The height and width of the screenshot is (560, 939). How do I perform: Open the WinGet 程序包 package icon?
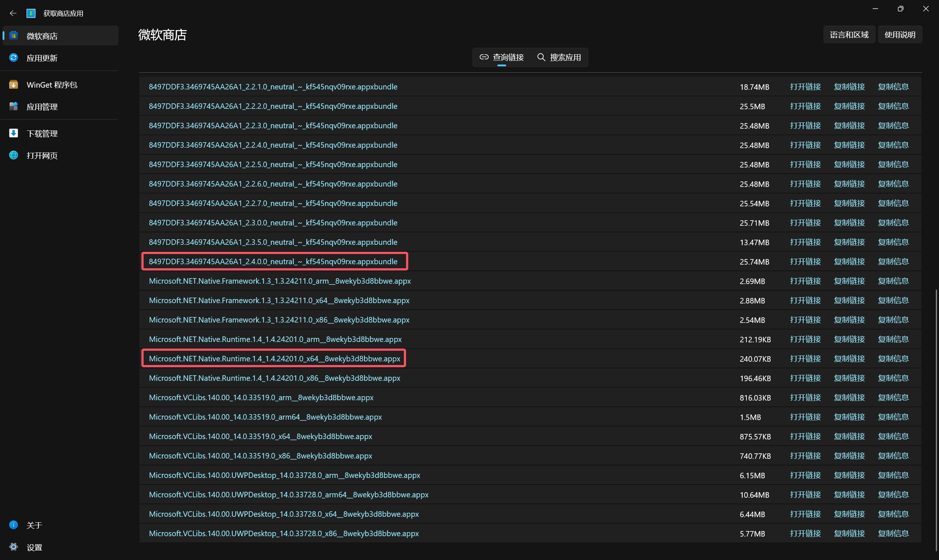(14, 85)
